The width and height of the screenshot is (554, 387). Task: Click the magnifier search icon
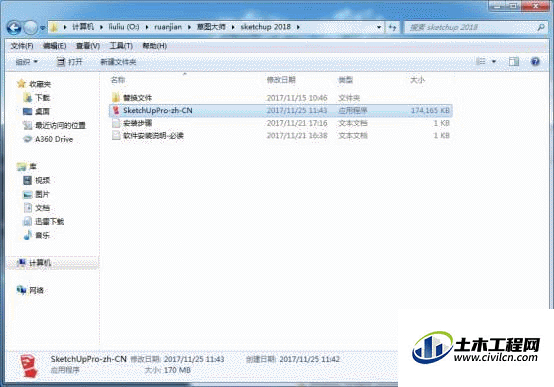click(541, 27)
